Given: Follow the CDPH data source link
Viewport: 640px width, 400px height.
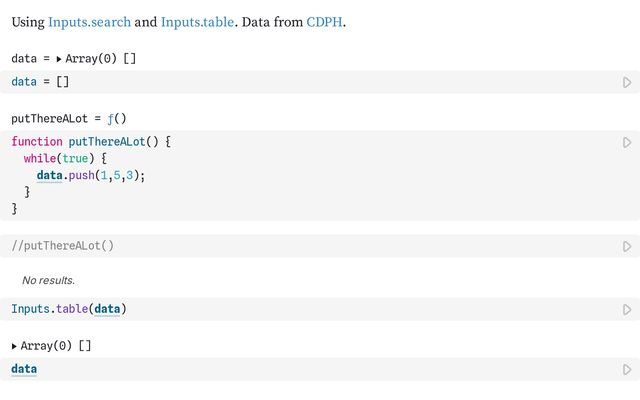Looking at the screenshot, I should pos(324,22).
